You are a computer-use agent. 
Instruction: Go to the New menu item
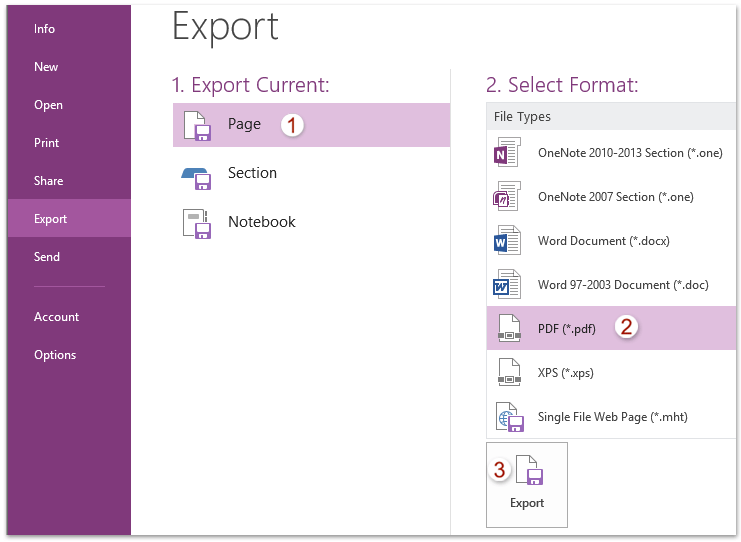(46, 67)
